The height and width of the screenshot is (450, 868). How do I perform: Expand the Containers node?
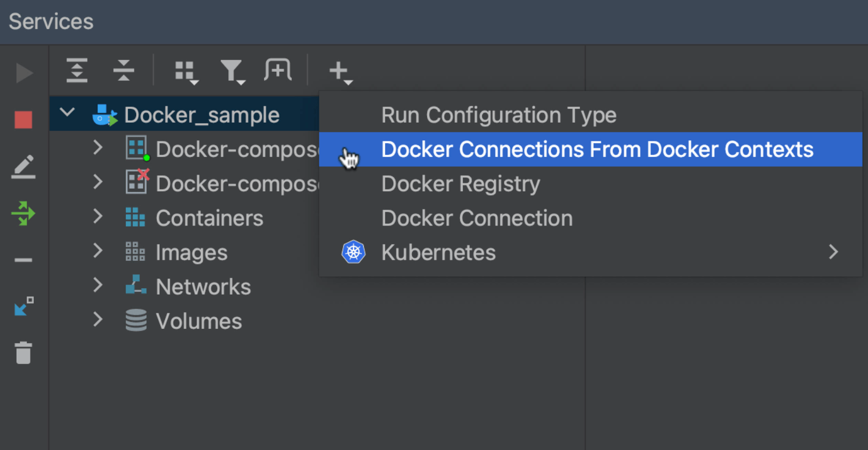click(x=98, y=216)
